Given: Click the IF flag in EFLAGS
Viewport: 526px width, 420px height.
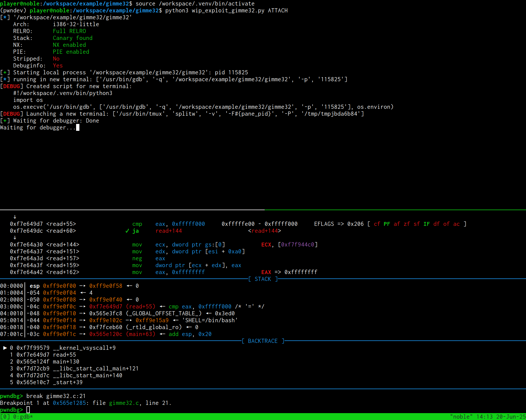Looking at the screenshot, I should (426, 224).
